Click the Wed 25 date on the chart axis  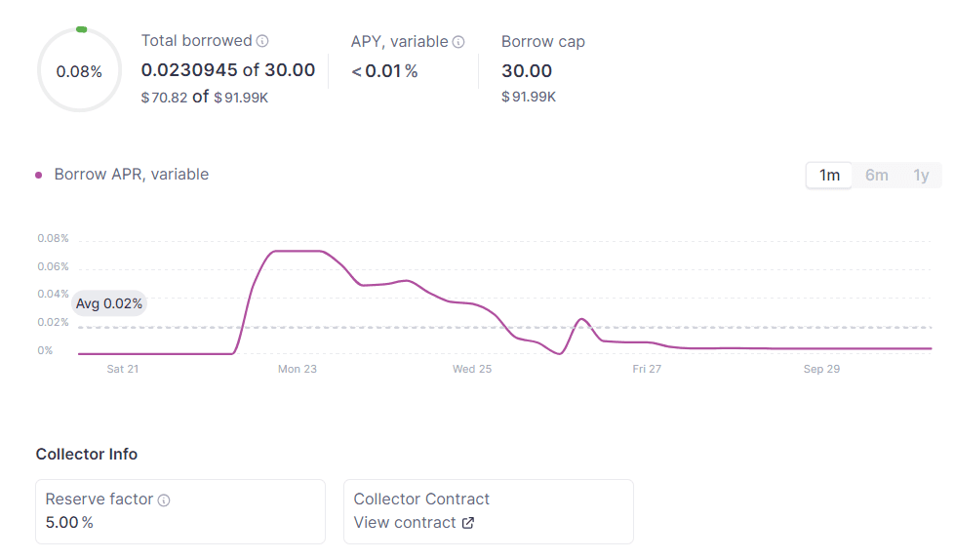tap(471, 369)
